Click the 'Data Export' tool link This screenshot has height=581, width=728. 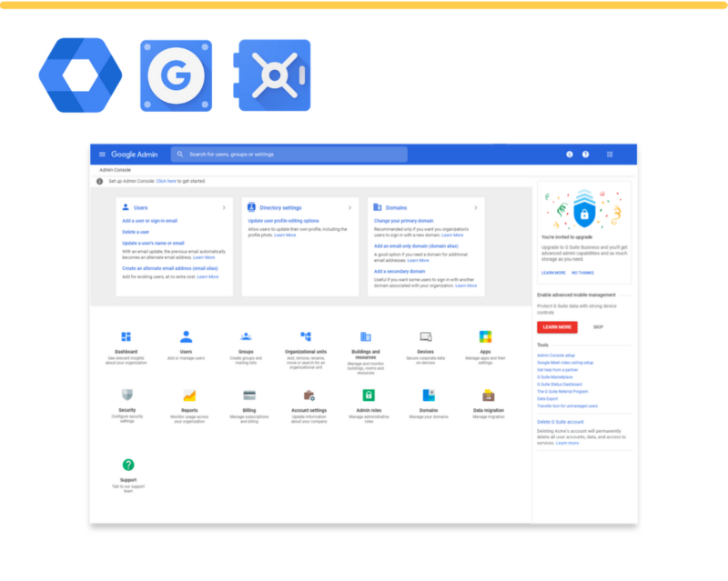(548, 398)
